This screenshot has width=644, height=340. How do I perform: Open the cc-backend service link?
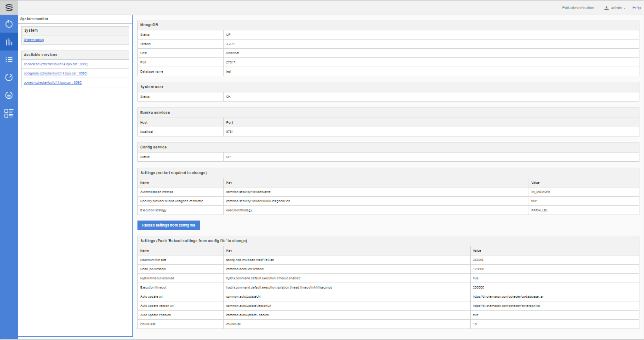coord(56,64)
